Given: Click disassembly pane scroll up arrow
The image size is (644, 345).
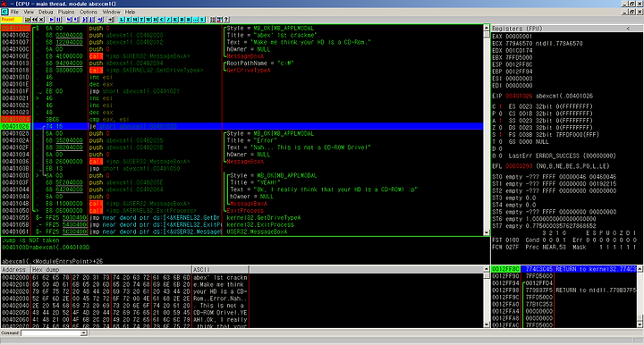Looking at the screenshot, I should [487, 28].
